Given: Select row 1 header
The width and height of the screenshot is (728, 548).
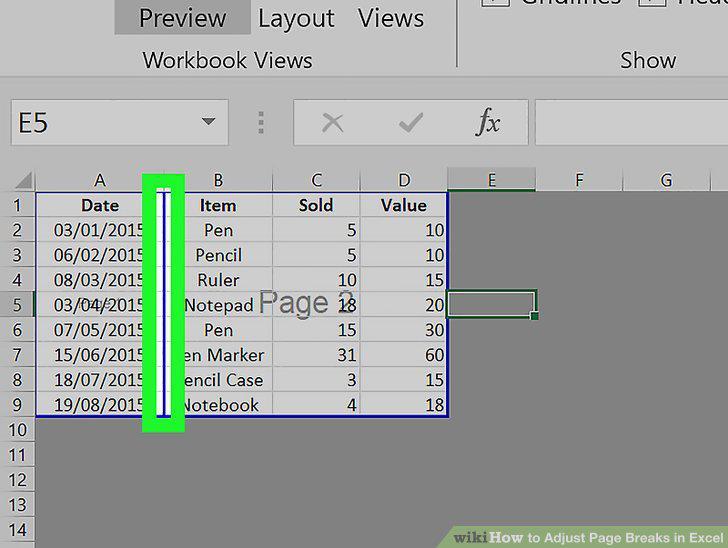Looking at the screenshot, I should [x=17, y=205].
